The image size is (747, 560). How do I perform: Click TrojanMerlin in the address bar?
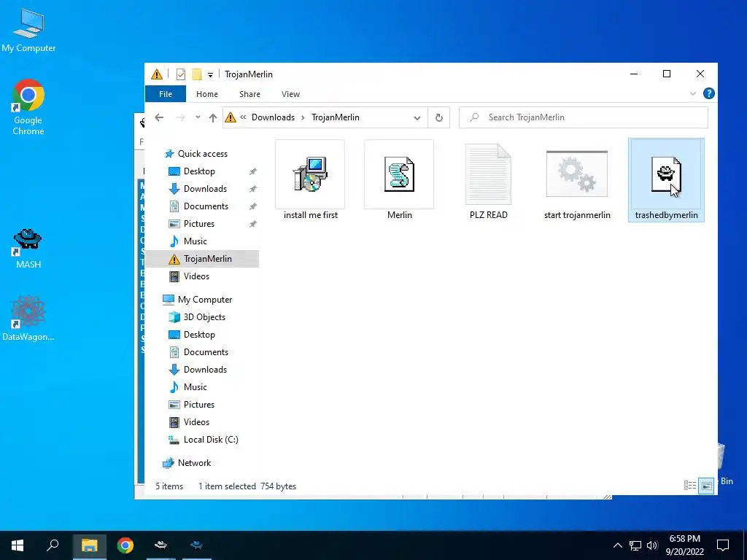click(336, 117)
